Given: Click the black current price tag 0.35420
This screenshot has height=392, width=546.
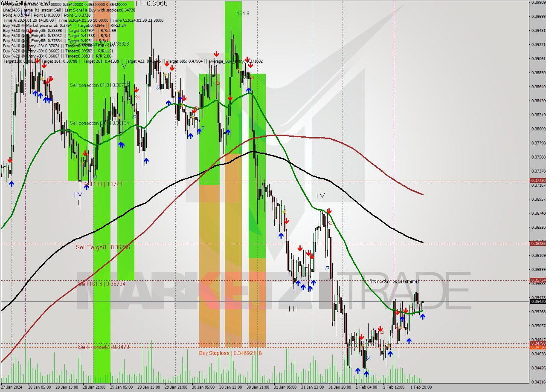Looking at the screenshot, I should (x=537, y=302).
